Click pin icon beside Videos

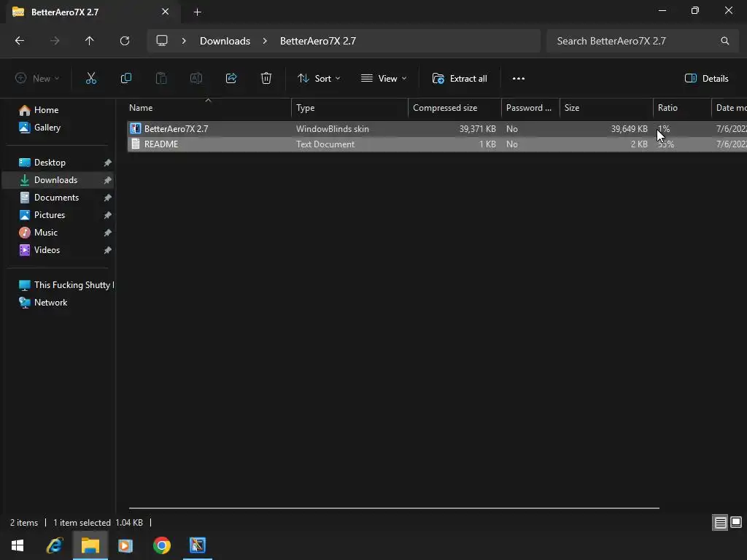click(108, 251)
